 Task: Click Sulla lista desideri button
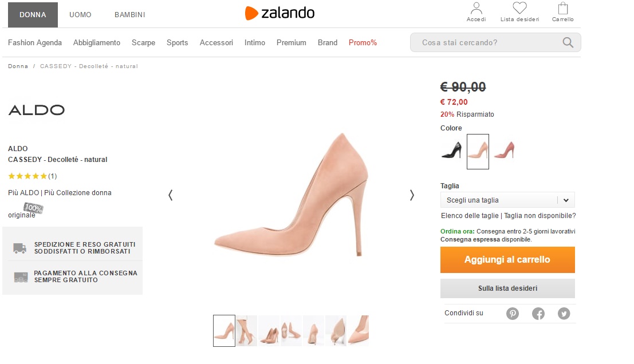pos(507,288)
